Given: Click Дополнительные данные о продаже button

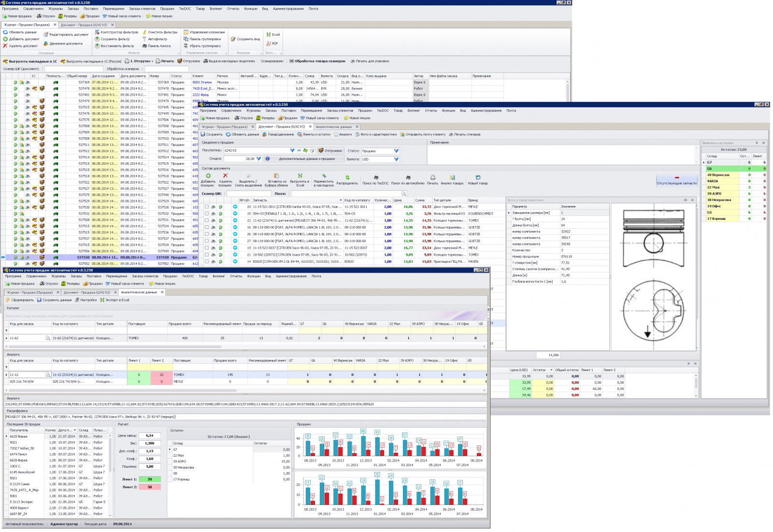Looking at the screenshot, I should 304,159.
